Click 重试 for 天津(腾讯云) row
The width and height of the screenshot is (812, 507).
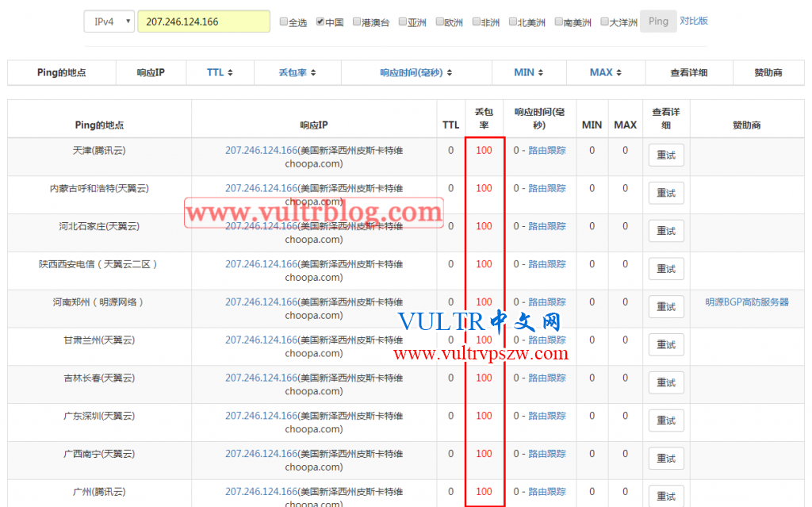[666, 155]
